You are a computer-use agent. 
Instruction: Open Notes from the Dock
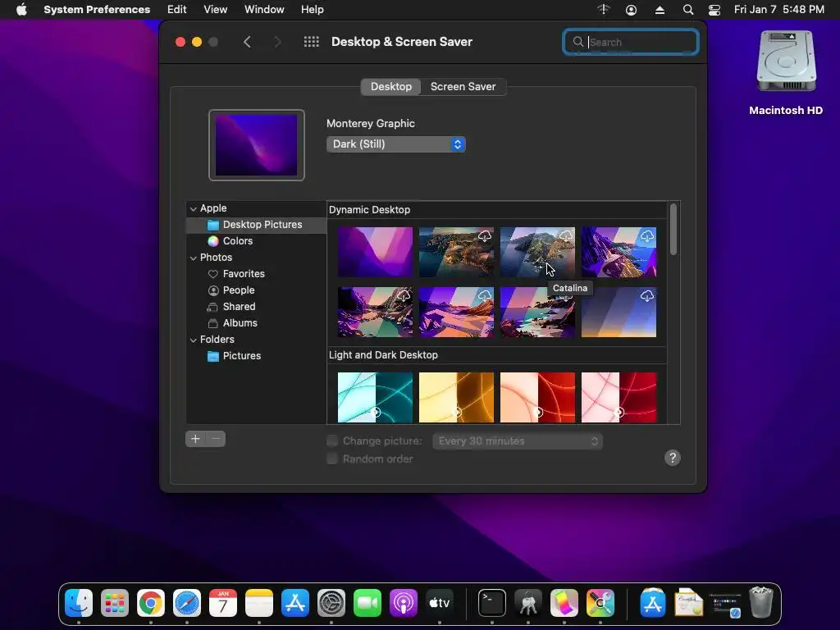[258, 603]
